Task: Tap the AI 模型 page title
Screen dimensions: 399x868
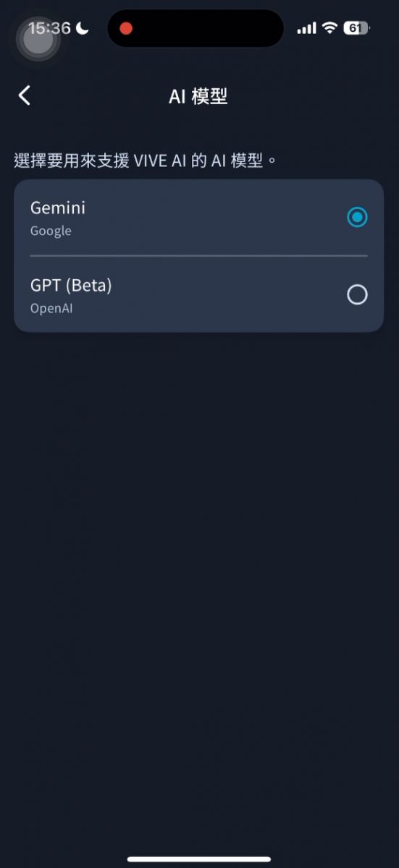Action: [198, 96]
